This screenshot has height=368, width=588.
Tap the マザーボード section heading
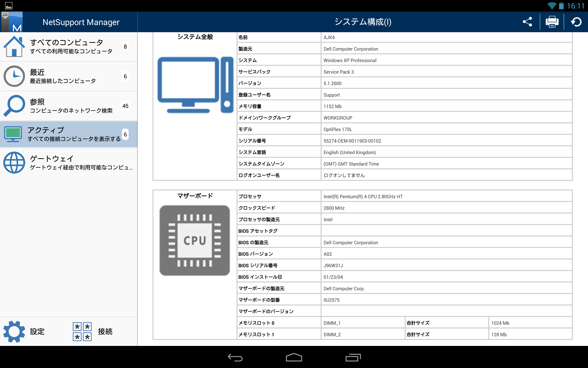(x=195, y=196)
